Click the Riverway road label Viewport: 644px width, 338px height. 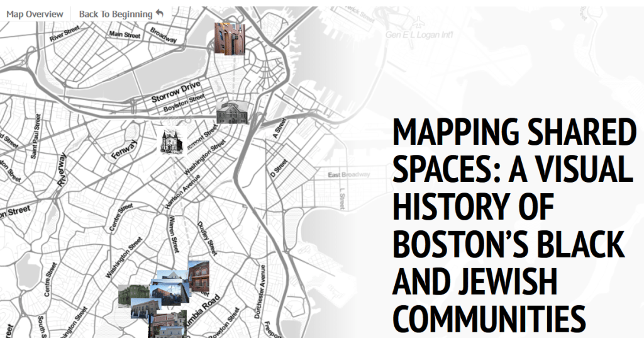(x=61, y=169)
